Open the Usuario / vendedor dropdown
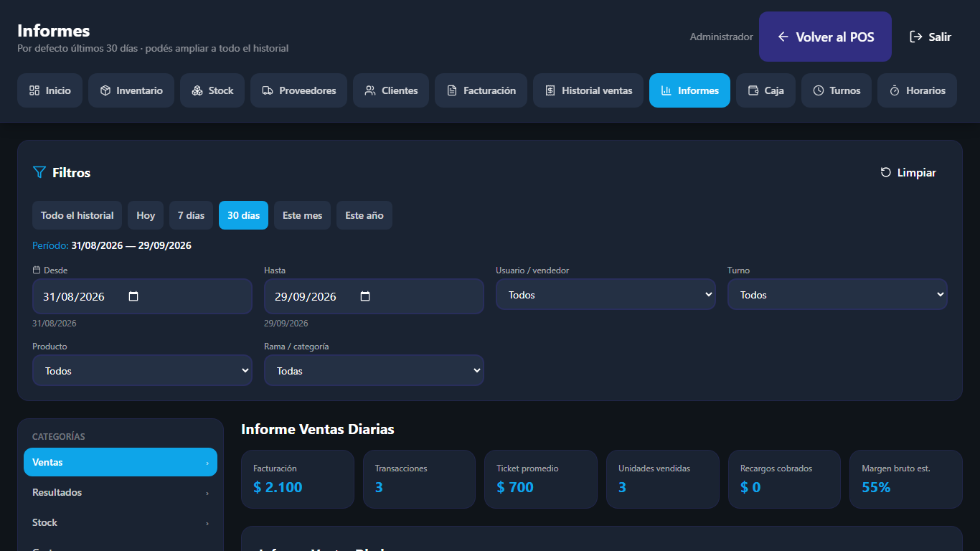This screenshot has width=980, height=551. (606, 295)
